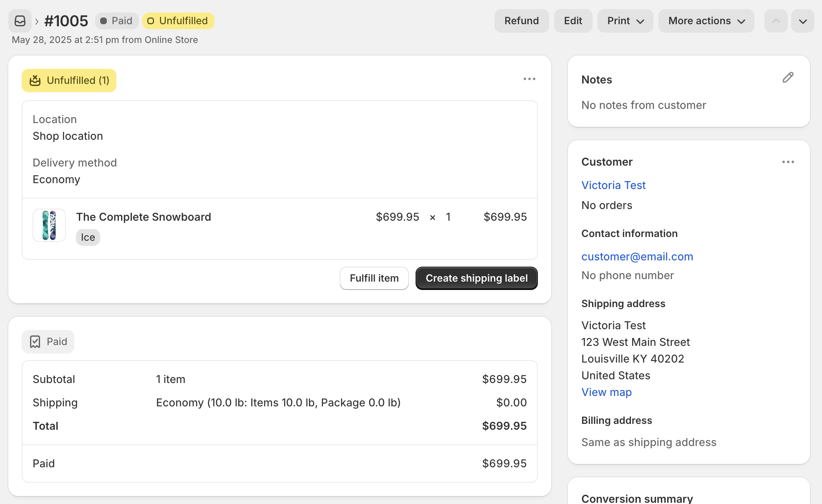
Task: Go to previous order with up arrow
Action: [x=776, y=21]
